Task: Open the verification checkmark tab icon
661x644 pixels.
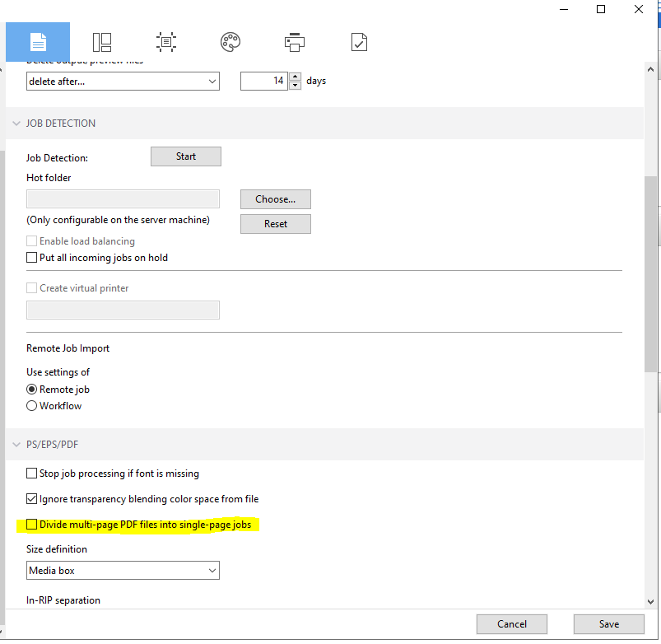Action: pos(359,41)
